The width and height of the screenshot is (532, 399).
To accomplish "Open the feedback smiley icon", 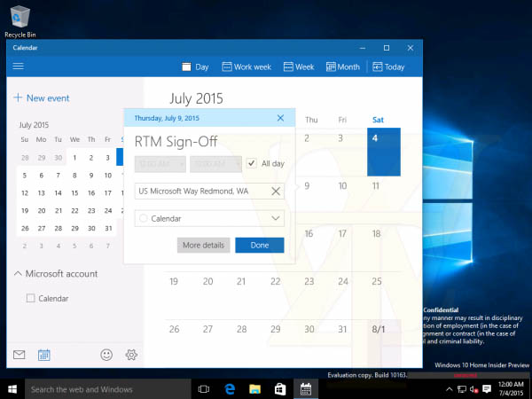I will pyautogui.click(x=106, y=355).
